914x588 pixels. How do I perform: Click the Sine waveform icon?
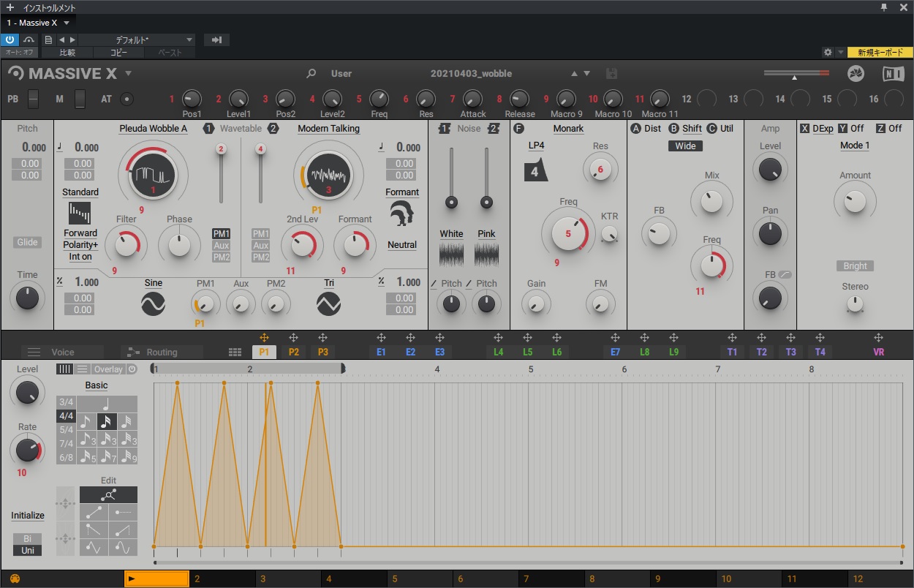pyautogui.click(x=154, y=303)
